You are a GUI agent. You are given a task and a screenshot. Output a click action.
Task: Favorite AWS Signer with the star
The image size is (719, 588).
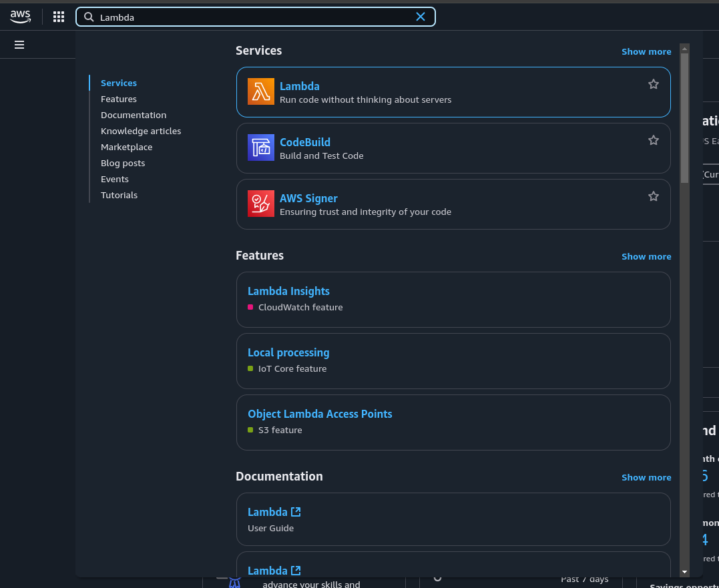pos(654,196)
